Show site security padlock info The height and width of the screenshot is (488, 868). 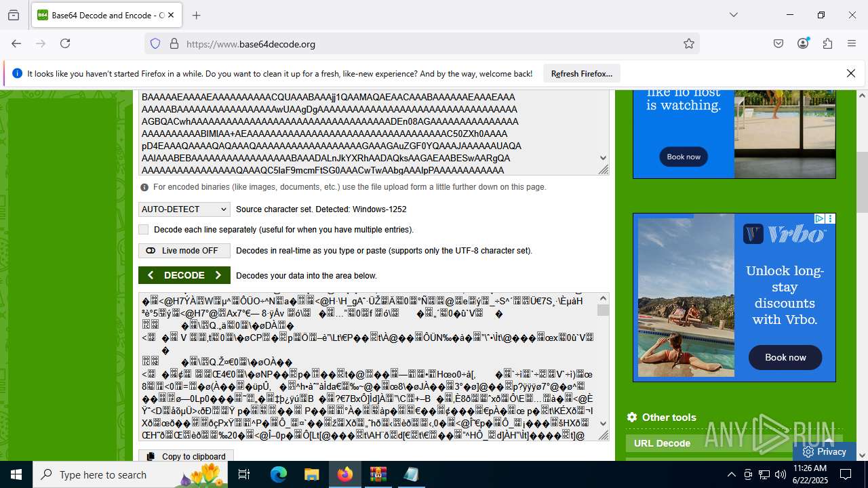[174, 43]
